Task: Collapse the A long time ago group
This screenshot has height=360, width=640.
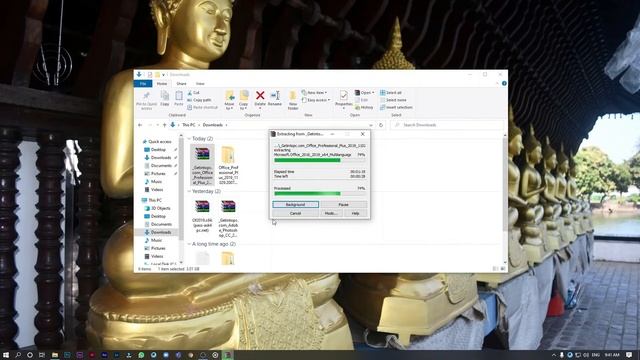Action: point(189,244)
